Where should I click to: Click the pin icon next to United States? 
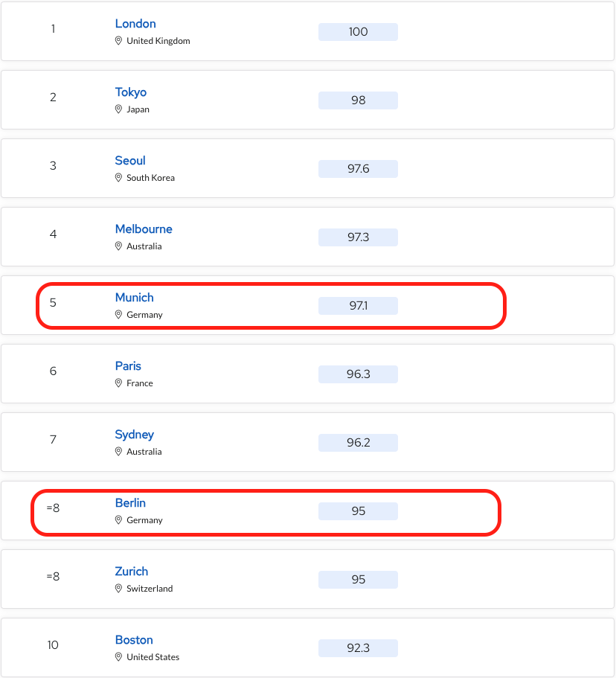[118, 657]
